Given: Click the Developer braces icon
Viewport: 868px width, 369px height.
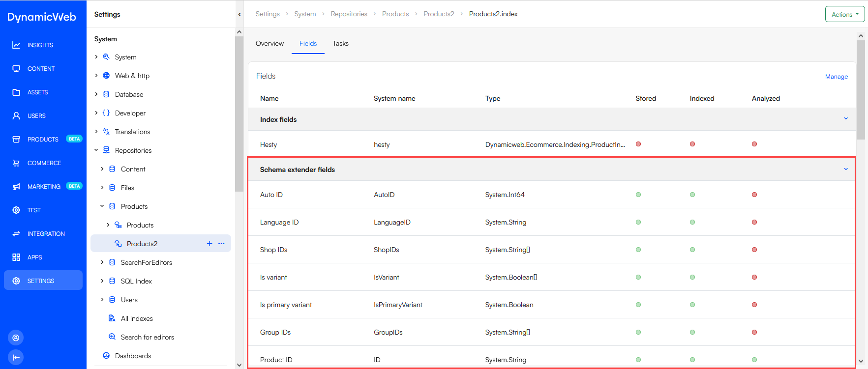Looking at the screenshot, I should click(x=106, y=113).
